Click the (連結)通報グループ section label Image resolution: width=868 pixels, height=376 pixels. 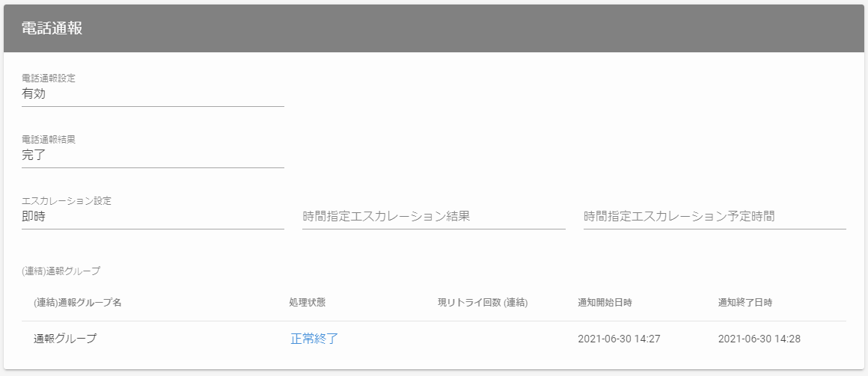point(61,271)
